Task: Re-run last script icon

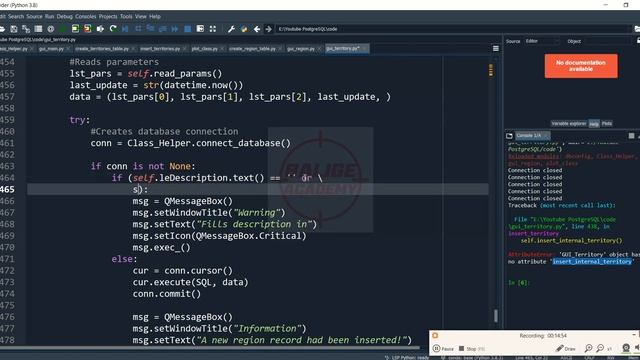Action: [x=113, y=29]
